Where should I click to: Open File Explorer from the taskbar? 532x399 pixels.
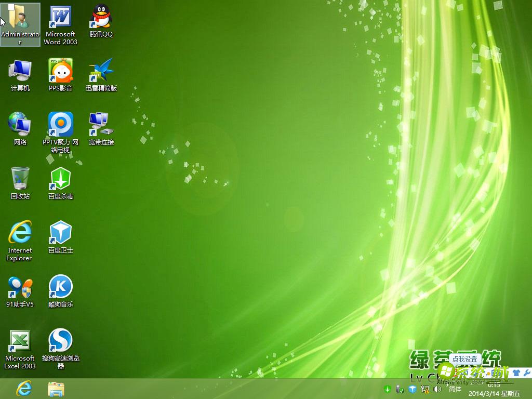56,389
